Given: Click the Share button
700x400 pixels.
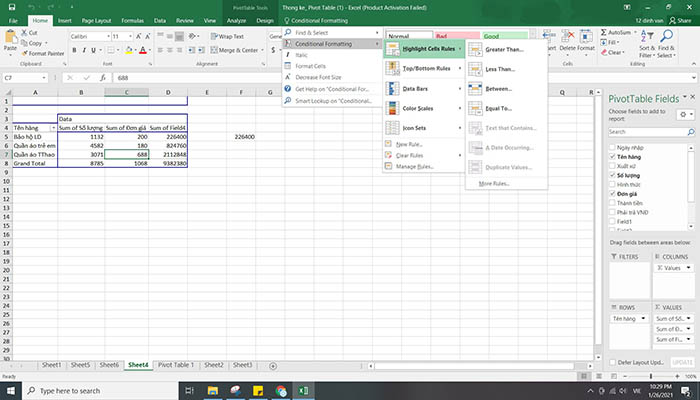Looking at the screenshot, I should (x=680, y=21).
